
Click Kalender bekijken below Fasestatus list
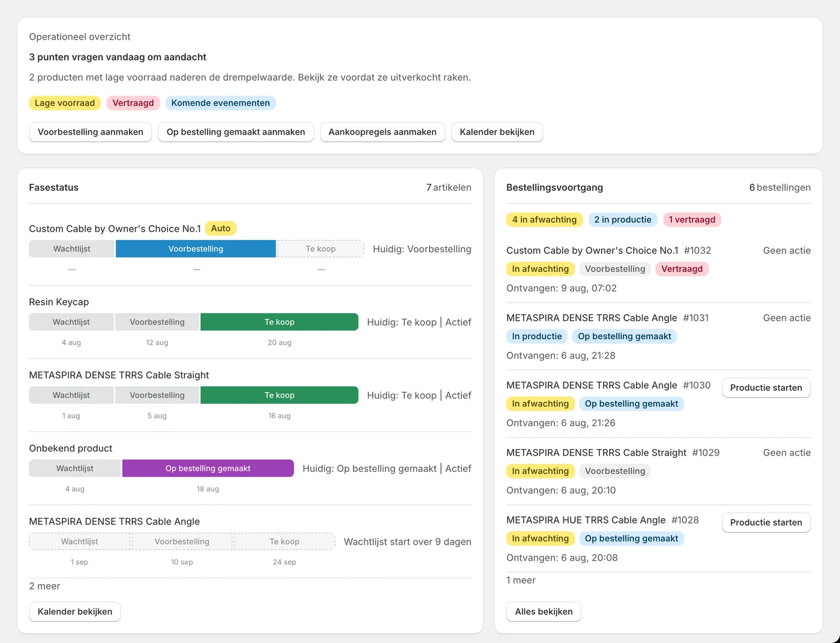75,612
